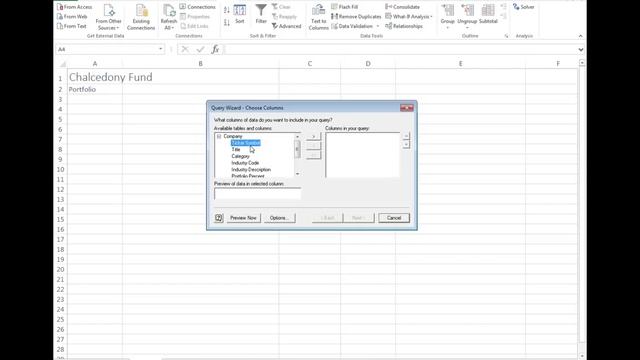Open the Outline dialog launcher
Viewport: 640px width, 360px height.
pyautogui.click(x=507, y=36)
